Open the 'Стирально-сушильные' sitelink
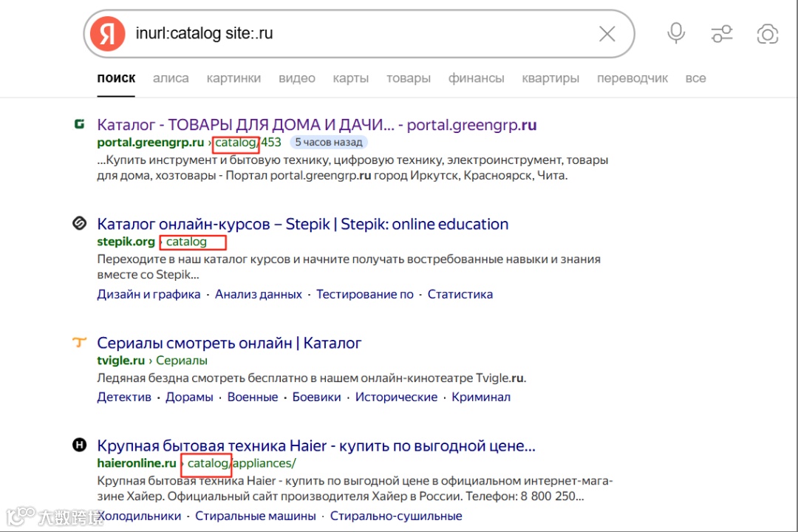 click(396, 516)
